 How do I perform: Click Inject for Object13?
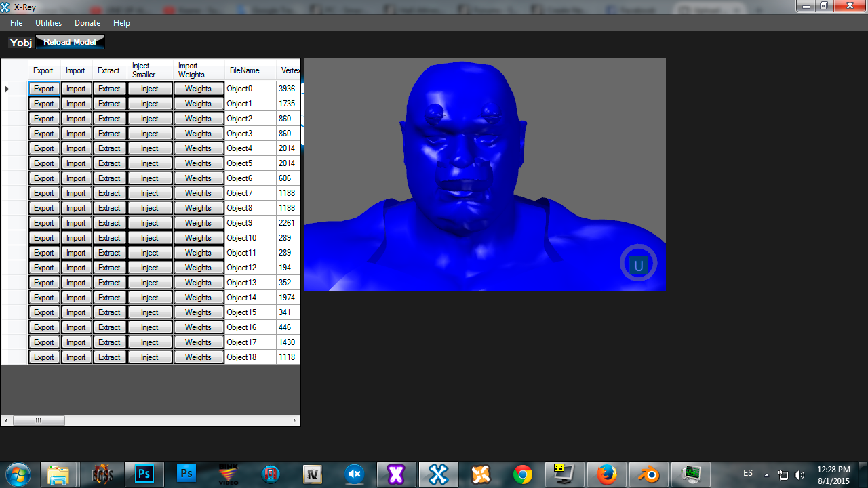click(x=150, y=283)
